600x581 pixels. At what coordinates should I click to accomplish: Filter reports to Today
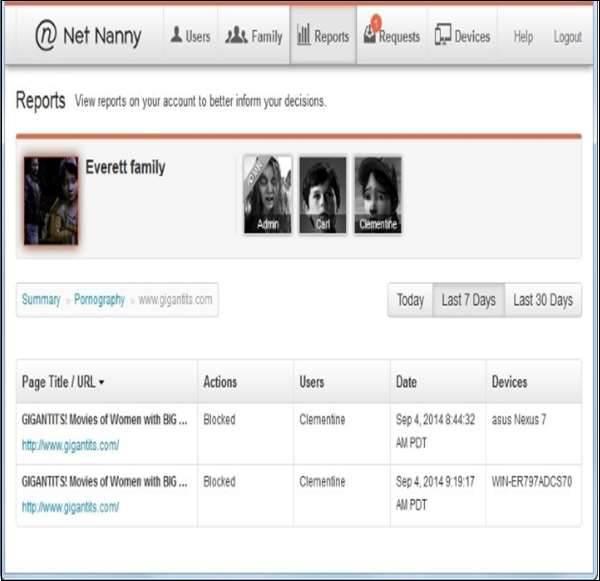point(410,300)
